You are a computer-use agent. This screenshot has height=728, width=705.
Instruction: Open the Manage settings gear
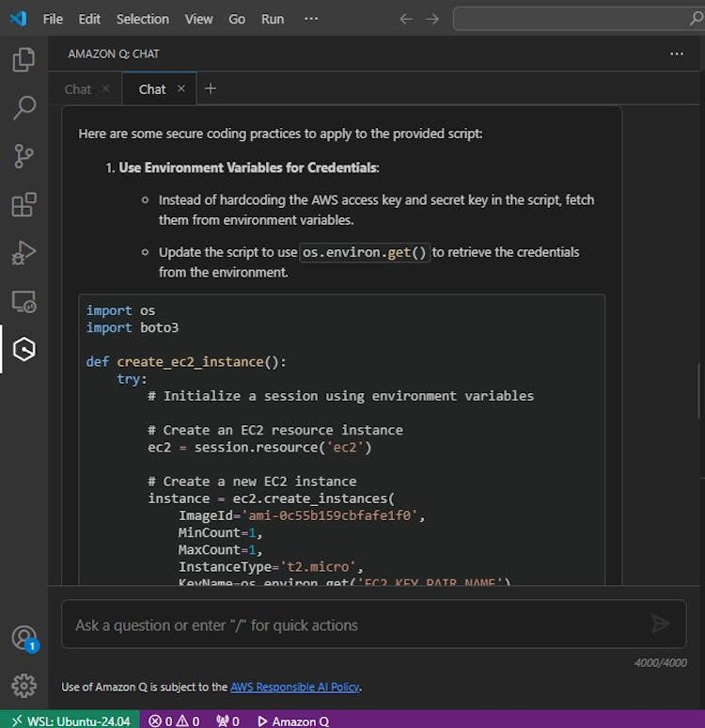point(23,686)
